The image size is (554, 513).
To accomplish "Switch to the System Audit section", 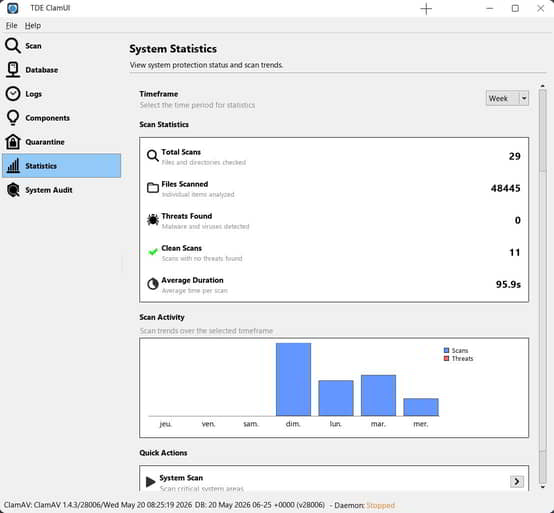I will click(x=61, y=190).
